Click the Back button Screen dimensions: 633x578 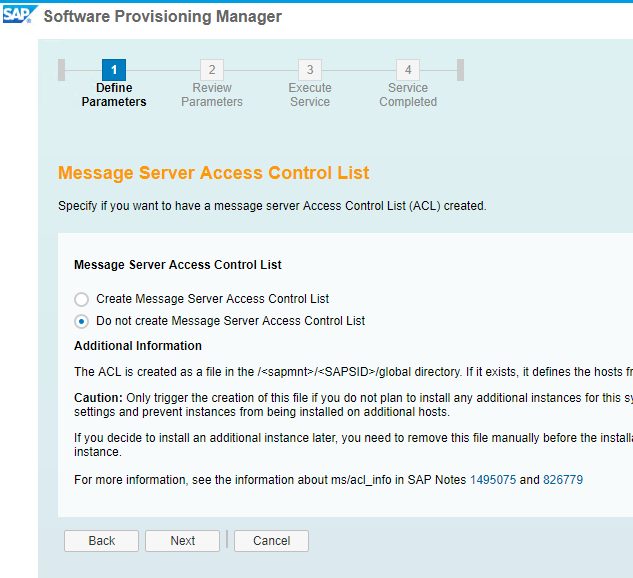(x=101, y=540)
